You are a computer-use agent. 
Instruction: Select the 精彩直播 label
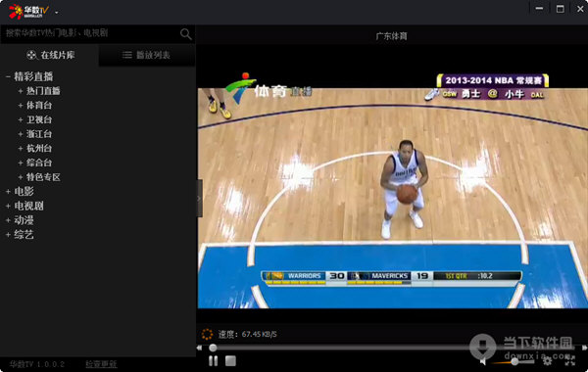coord(33,76)
